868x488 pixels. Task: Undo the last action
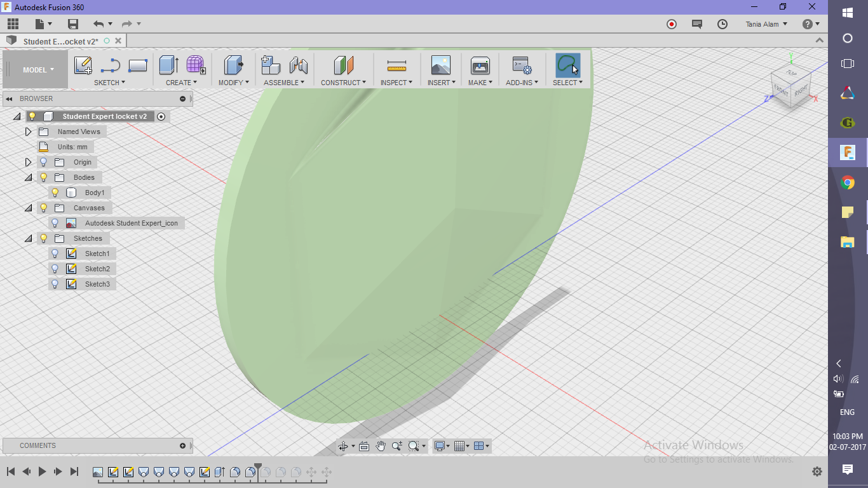[98, 24]
